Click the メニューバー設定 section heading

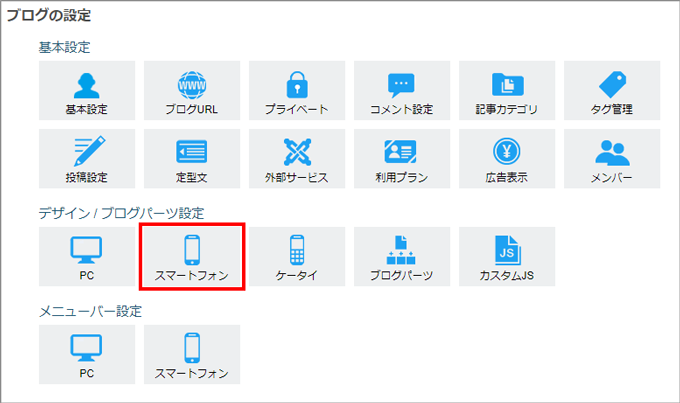[x=91, y=311]
